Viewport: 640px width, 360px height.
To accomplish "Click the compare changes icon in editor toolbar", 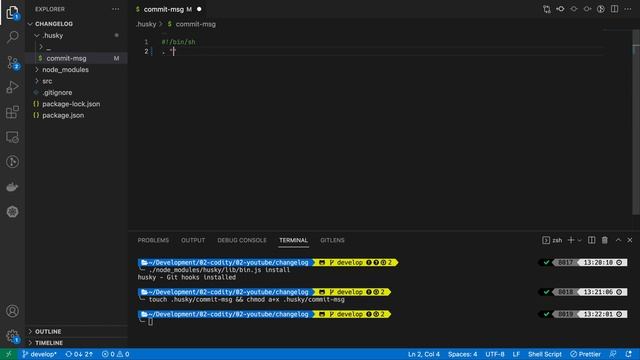I will 547,9.
